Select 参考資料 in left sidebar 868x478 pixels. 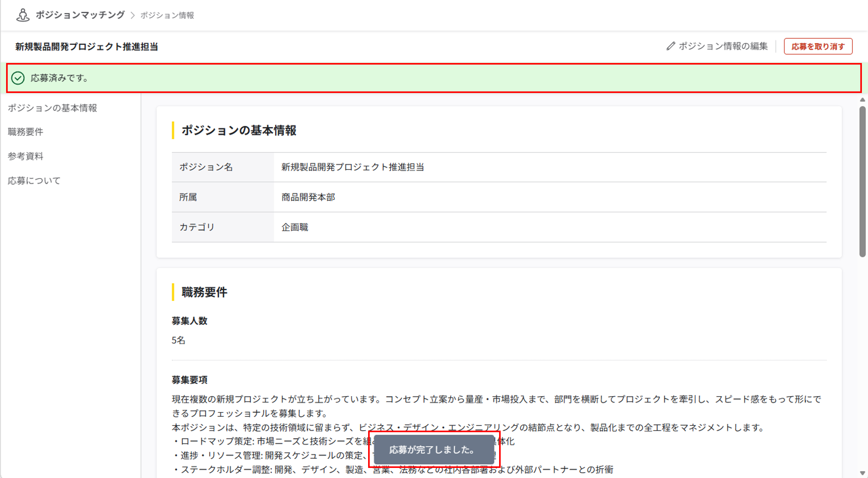(x=26, y=156)
